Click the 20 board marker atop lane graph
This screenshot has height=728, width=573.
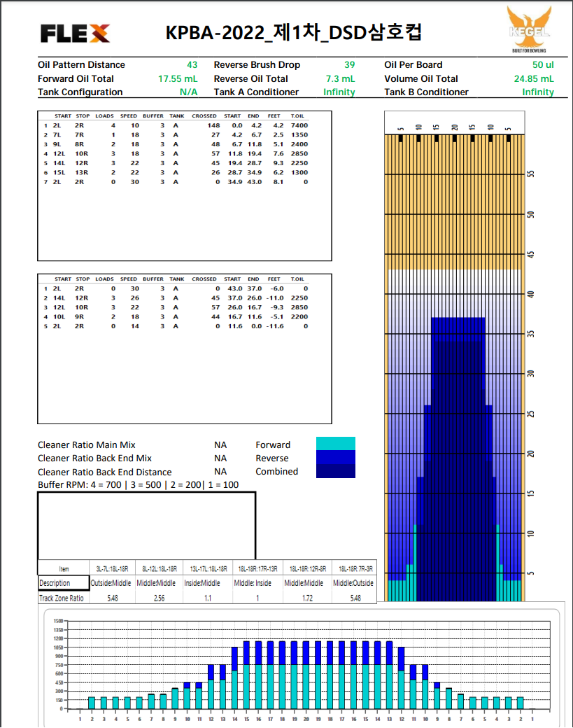point(455,127)
